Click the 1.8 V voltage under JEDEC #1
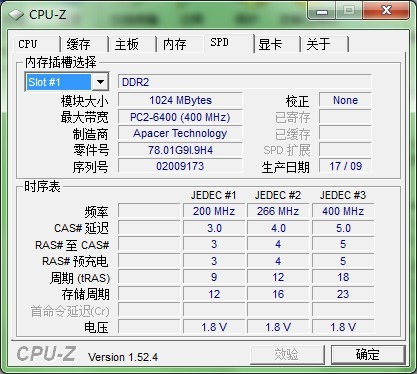The width and height of the screenshot is (417, 374). [x=214, y=327]
